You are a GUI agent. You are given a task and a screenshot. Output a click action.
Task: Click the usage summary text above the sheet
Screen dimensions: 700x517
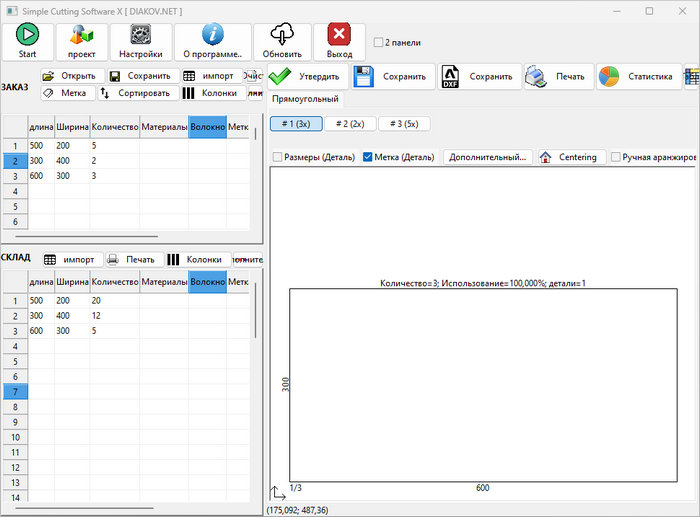point(483,283)
